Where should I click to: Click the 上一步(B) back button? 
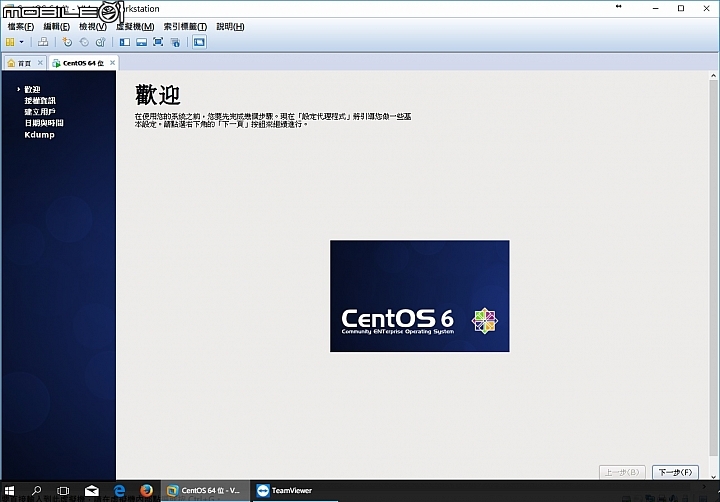622,472
